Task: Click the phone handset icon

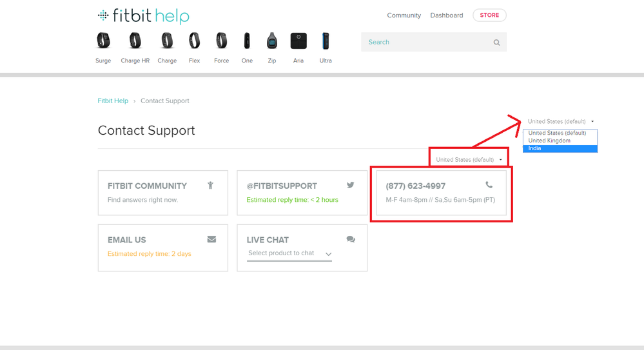Action: [489, 185]
